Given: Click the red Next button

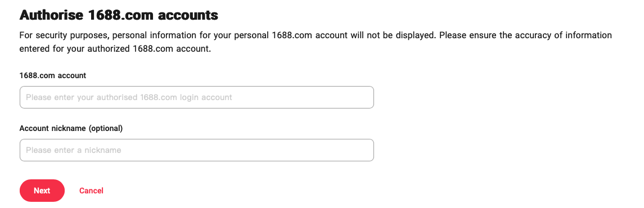Looking at the screenshot, I should pos(42,191).
